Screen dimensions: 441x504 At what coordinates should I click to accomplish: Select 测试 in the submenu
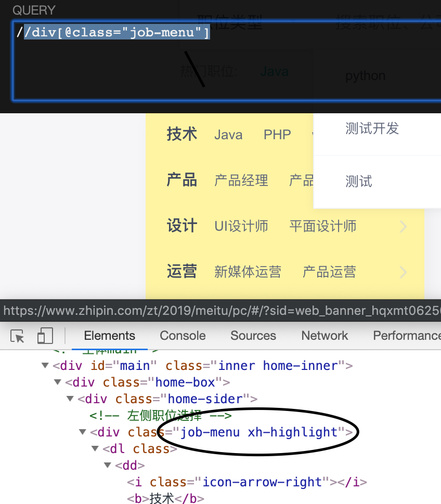pyautogui.click(x=359, y=181)
